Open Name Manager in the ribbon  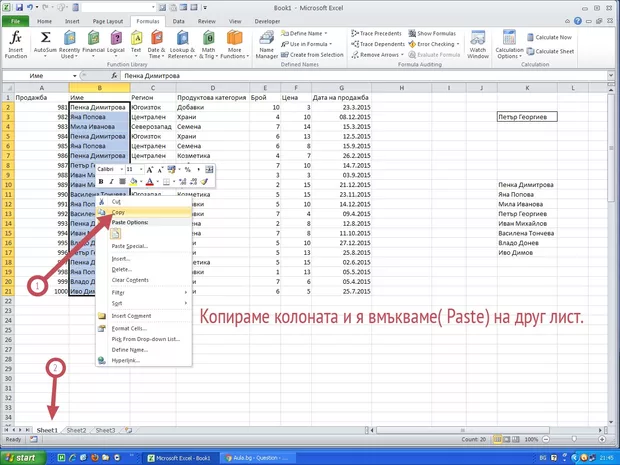click(267, 44)
